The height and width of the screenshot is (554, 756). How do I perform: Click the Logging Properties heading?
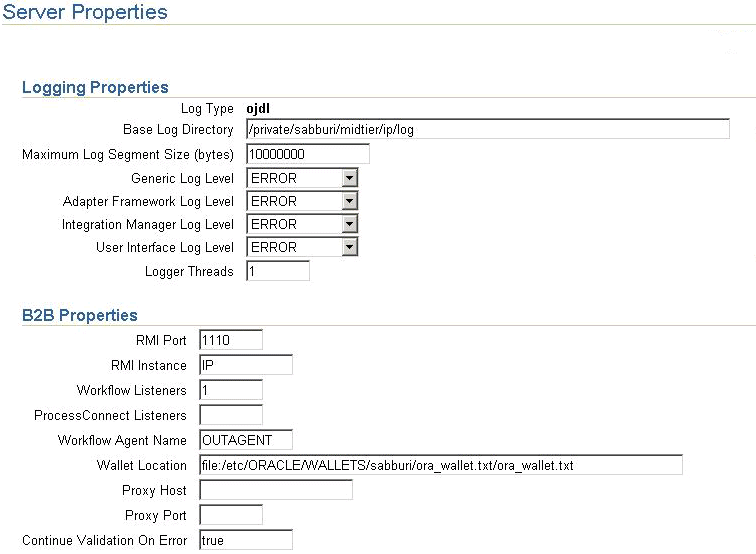(95, 87)
